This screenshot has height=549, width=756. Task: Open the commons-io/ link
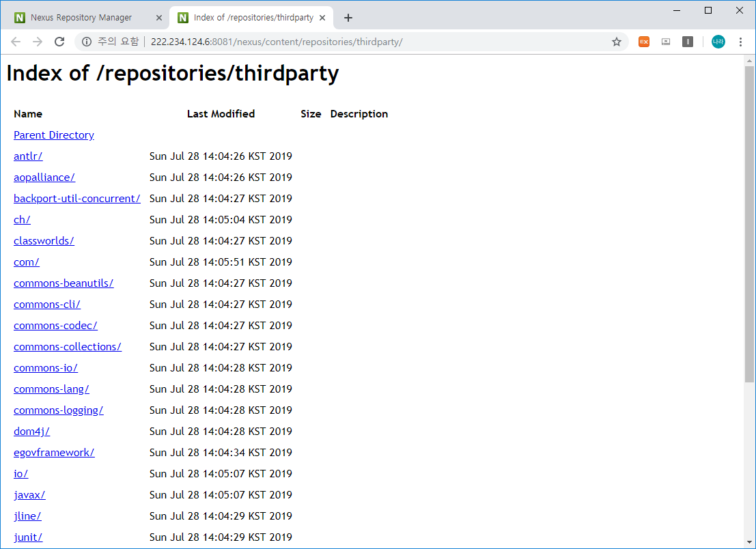point(46,368)
